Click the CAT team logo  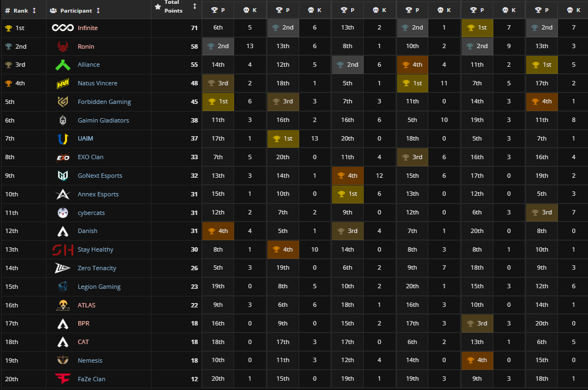coord(62,342)
